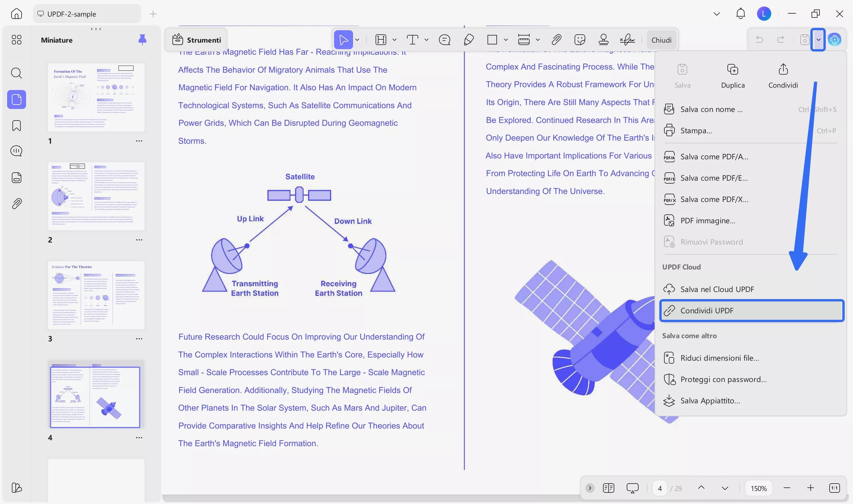Toggle fit page 1:1 view

coord(834,488)
